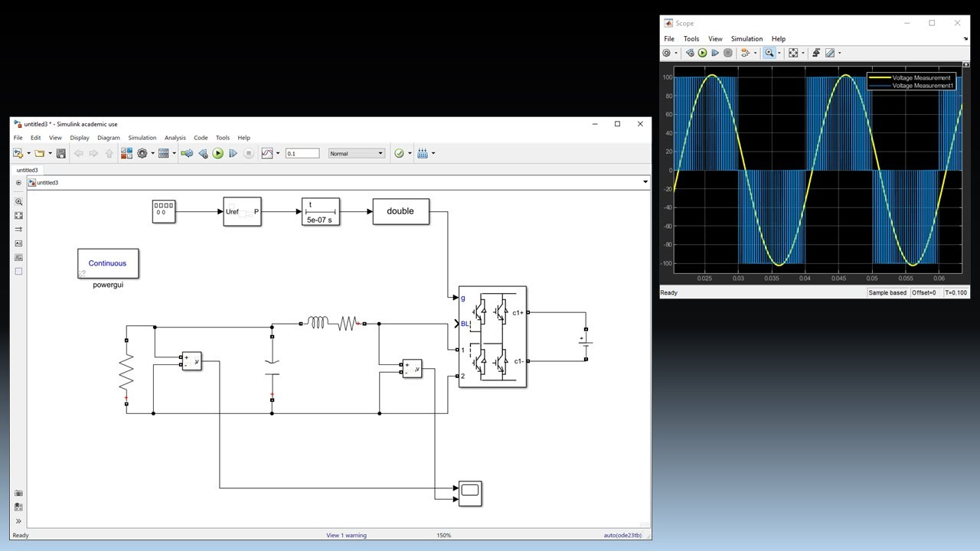
Task: Click the Annotation text icon in the canvas side palette
Action: [x=19, y=243]
